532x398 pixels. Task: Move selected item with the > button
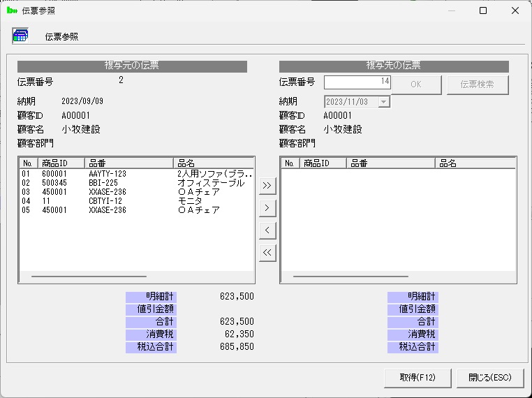[267, 208]
